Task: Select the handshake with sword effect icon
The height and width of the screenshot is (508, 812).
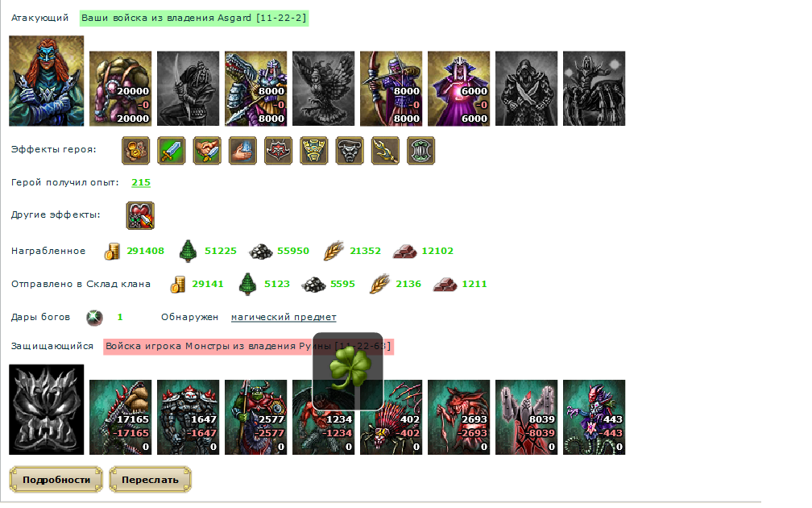Action: click(207, 151)
